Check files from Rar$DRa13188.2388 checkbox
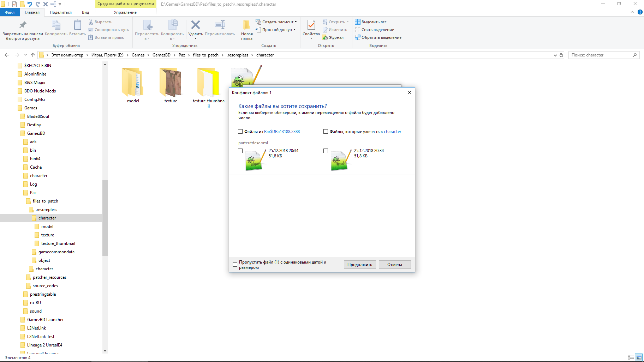The image size is (644, 362). [x=240, y=132]
